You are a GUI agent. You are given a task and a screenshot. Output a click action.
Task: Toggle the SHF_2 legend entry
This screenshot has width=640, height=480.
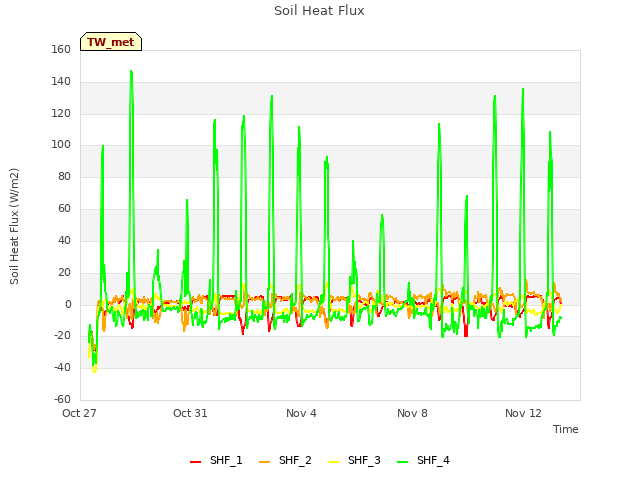(x=285, y=460)
